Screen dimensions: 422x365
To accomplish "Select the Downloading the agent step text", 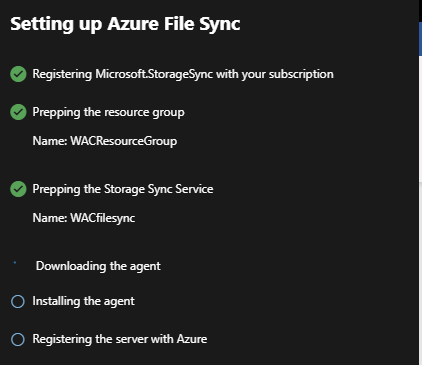I will pyautogui.click(x=98, y=266).
